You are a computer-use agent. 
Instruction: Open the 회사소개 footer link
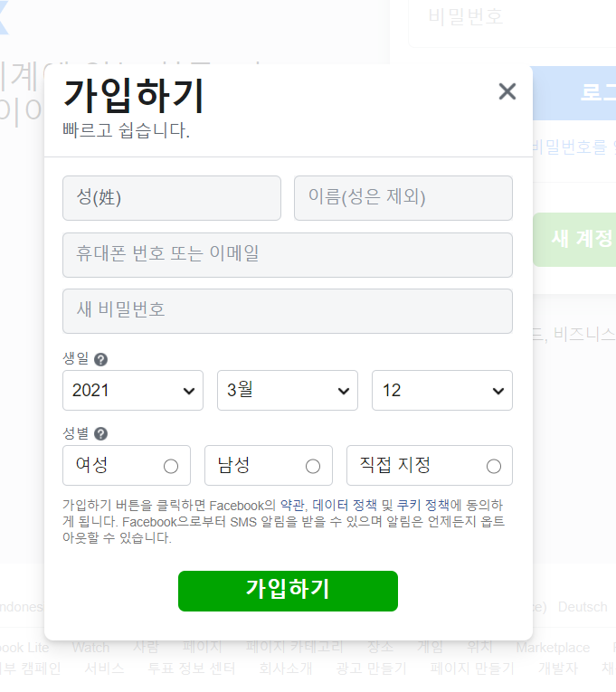(x=286, y=668)
